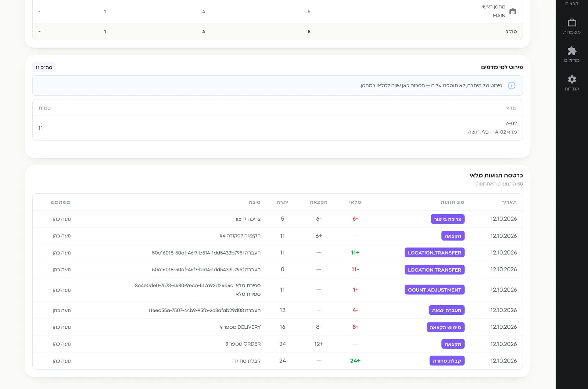Click the +24 stock value in קבלת סחורה row
This screenshot has height=389, width=588.
click(355, 361)
